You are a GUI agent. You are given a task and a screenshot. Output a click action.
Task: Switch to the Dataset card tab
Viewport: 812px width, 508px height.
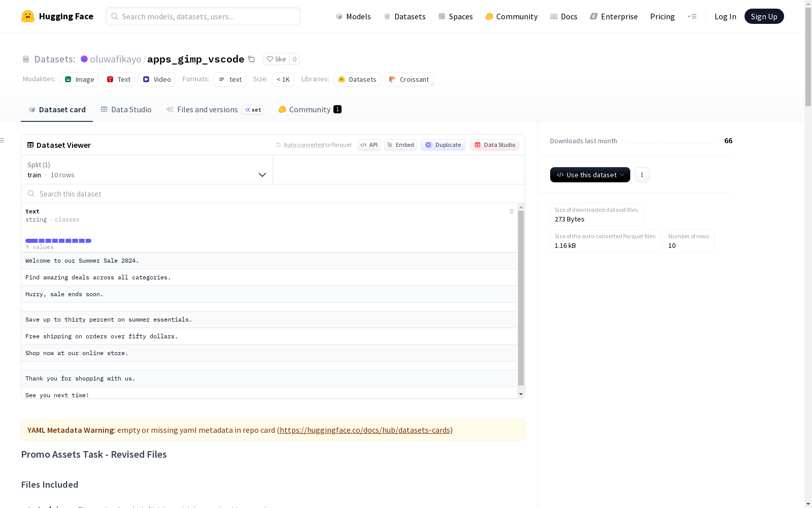(57, 110)
